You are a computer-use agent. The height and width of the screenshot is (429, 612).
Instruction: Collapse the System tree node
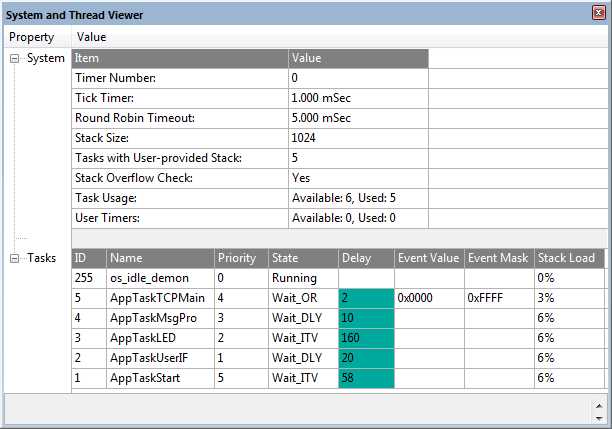point(14,59)
